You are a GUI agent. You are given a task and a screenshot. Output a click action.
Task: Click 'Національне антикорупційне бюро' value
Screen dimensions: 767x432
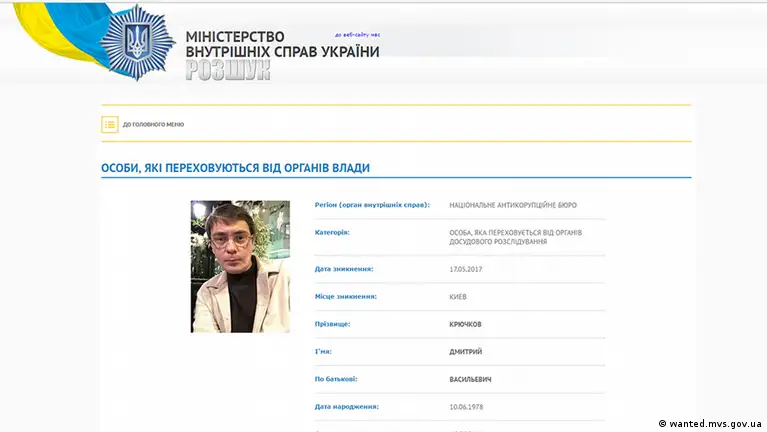point(513,205)
